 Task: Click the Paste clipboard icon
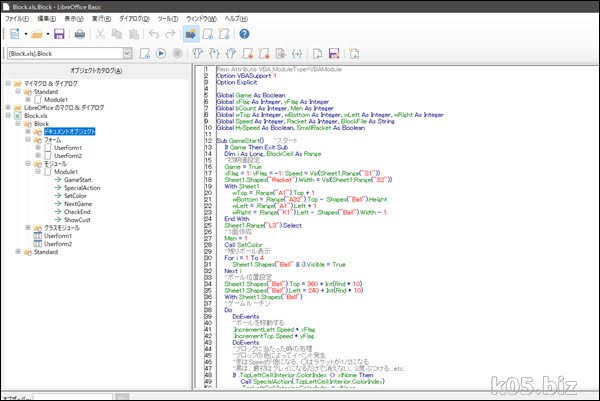click(134, 34)
